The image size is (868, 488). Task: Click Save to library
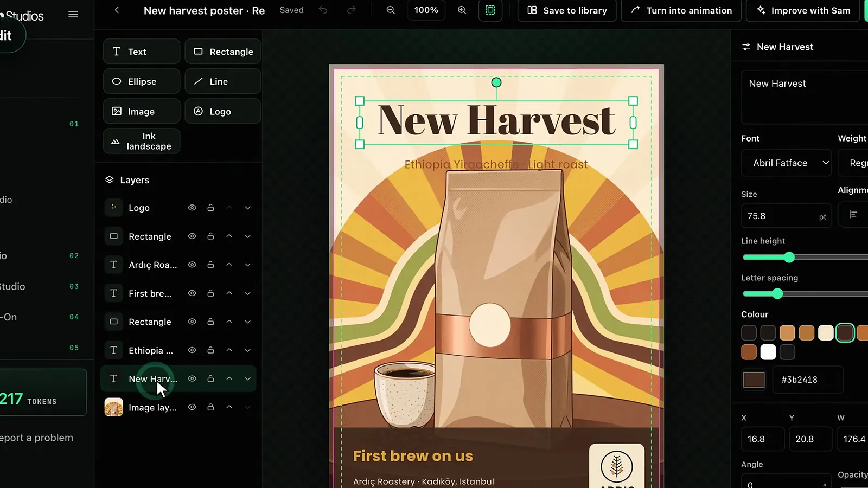pos(567,10)
